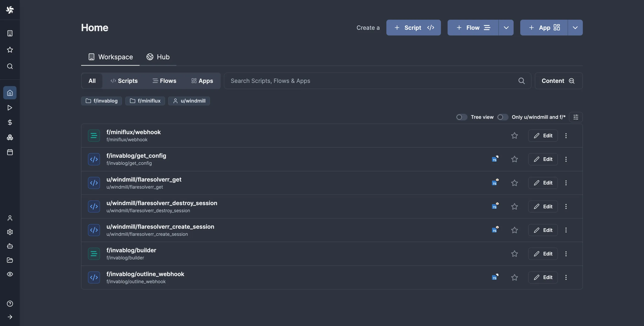The width and height of the screenshot is (644, 326).
Task: Open the three-dot menu for f/invablog/builder
Action: [566, 254]
